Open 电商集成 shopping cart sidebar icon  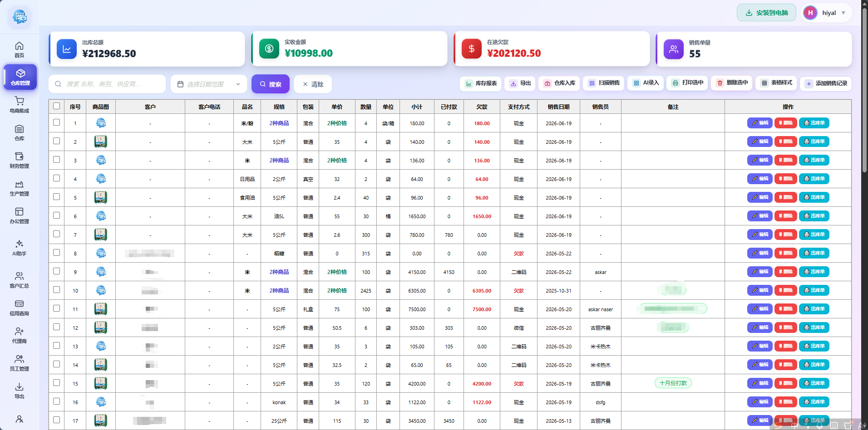click(x=19, y=105)
